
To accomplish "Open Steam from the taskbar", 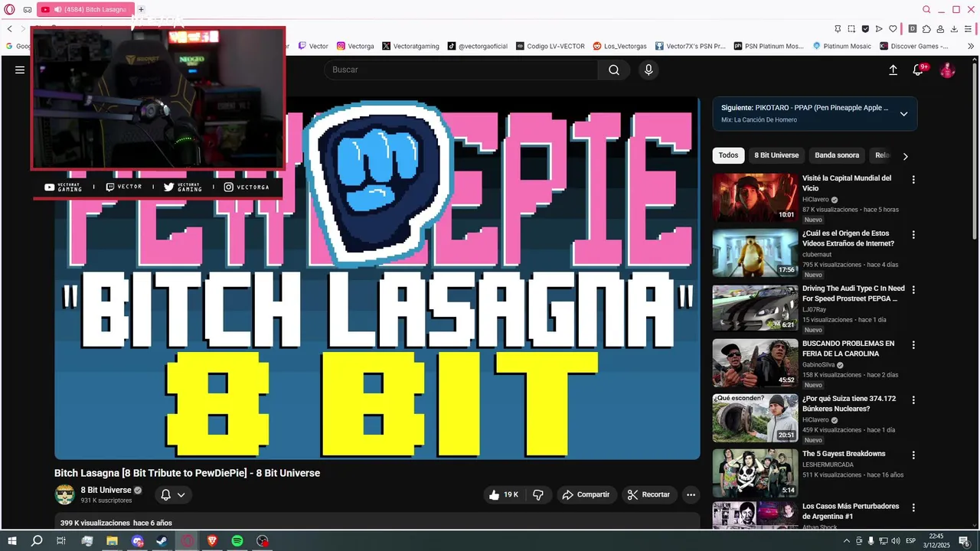I will coord(162,540).
